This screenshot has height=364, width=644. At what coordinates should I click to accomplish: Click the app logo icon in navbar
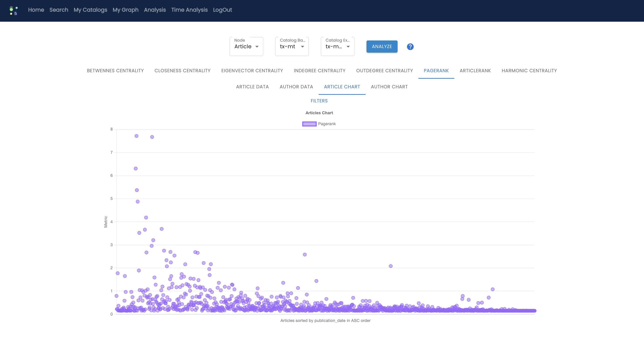click(13, 10)
